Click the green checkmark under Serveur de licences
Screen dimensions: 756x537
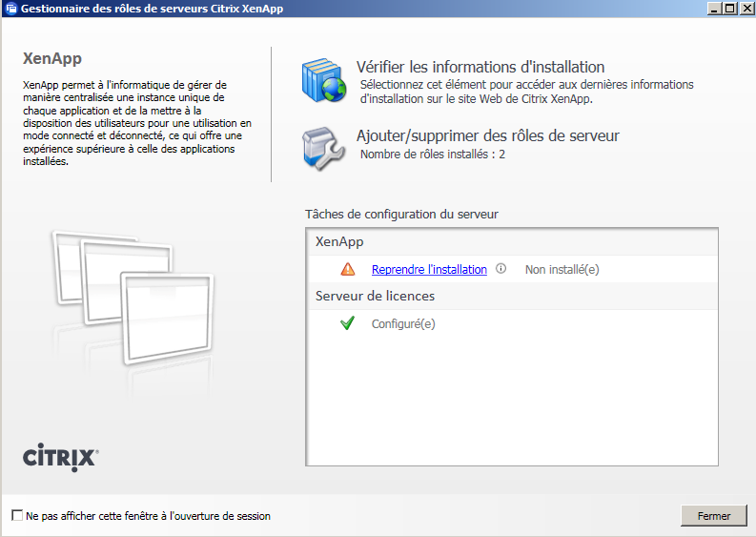click(x=347, y=323)
